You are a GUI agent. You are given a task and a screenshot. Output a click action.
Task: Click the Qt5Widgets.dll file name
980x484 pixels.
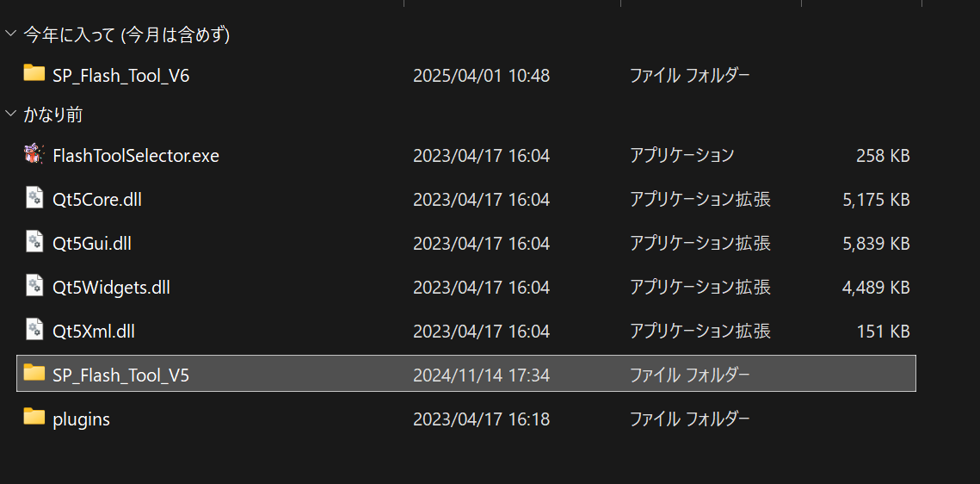tap(111, 288)
